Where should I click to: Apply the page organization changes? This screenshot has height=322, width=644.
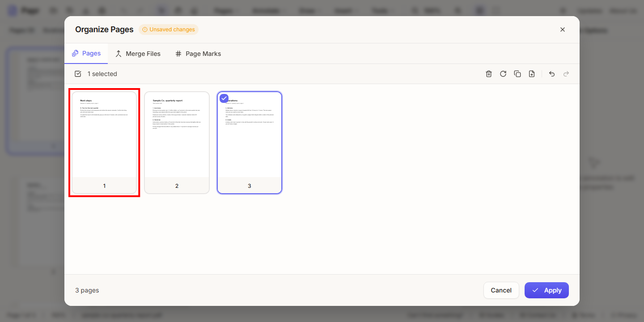(x=547, y=290)
